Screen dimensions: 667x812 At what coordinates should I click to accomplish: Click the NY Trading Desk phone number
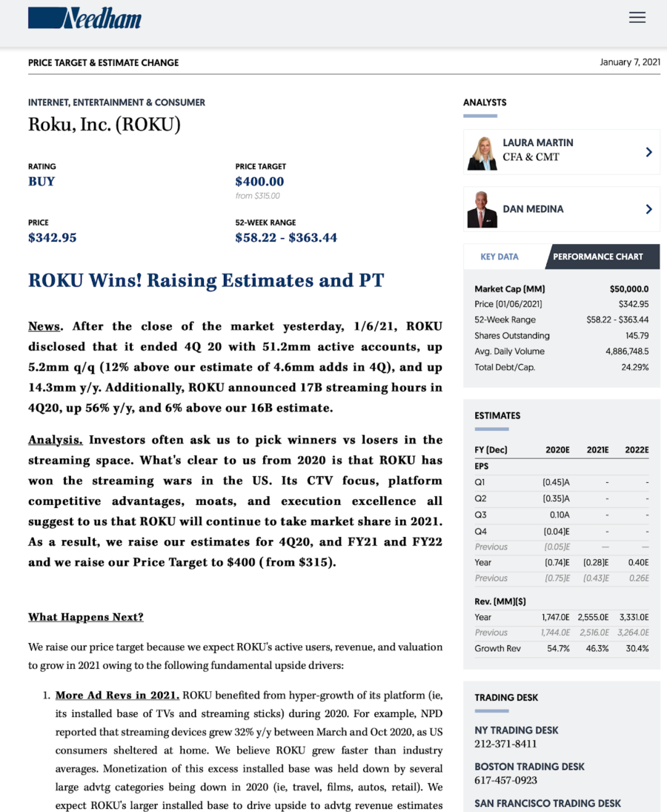tap(505, 745)
